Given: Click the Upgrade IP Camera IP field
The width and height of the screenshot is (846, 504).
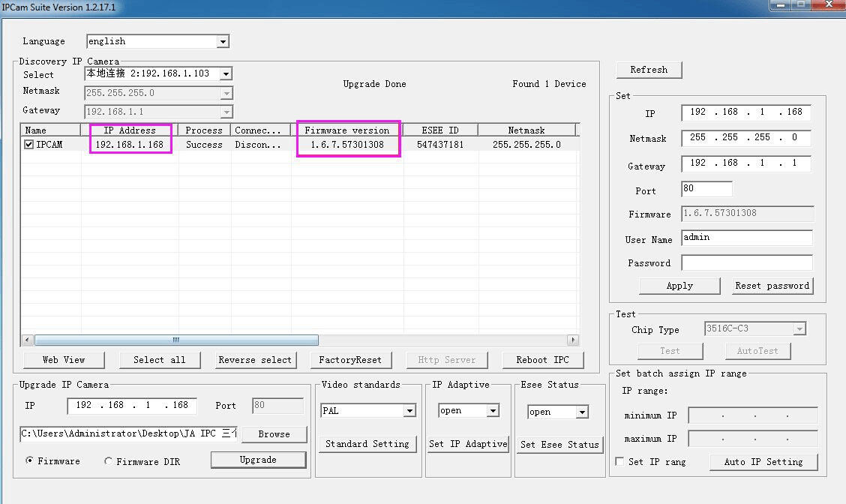Looking at the screenshot, I should [132, 405].
